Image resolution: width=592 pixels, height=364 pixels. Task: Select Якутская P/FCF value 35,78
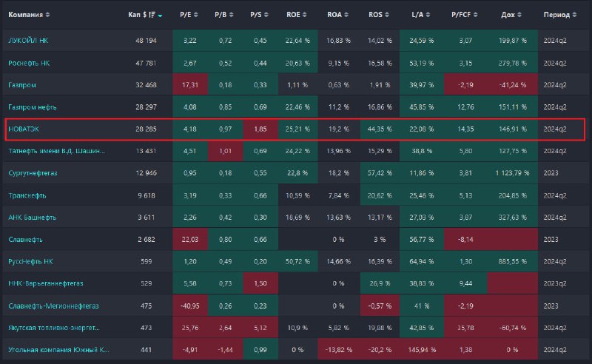[x=465, y=328]
